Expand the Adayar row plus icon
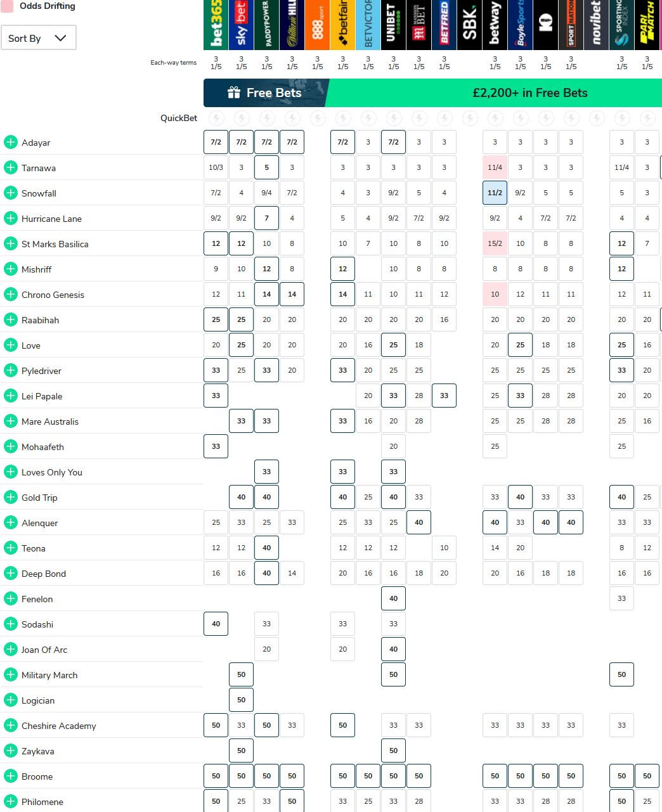This screenshot has height=812, width=662. point(10,142)
